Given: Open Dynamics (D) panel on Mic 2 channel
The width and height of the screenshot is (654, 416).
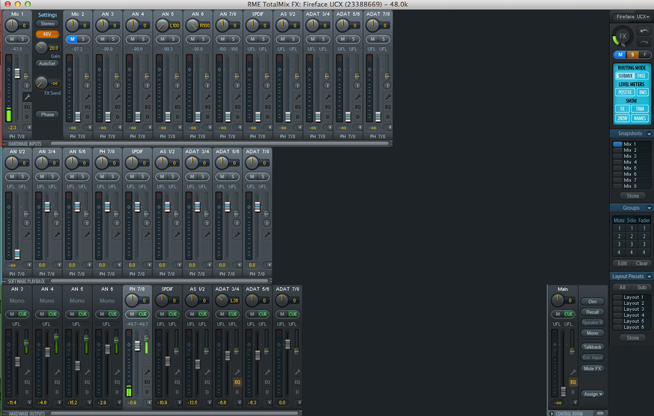Looking at the screenshot, I should 87,117.
